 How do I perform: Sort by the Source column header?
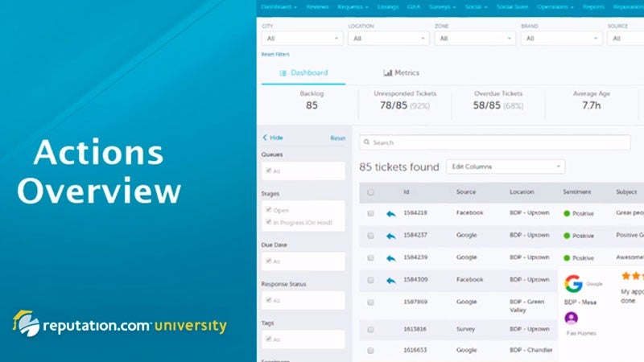pyautogui.click(x=466, y=191)
